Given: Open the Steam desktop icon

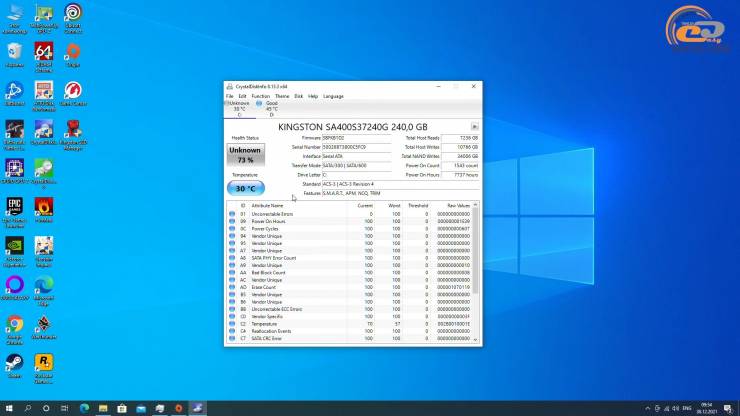Looking at the screenshot, I should coord(15,366).
